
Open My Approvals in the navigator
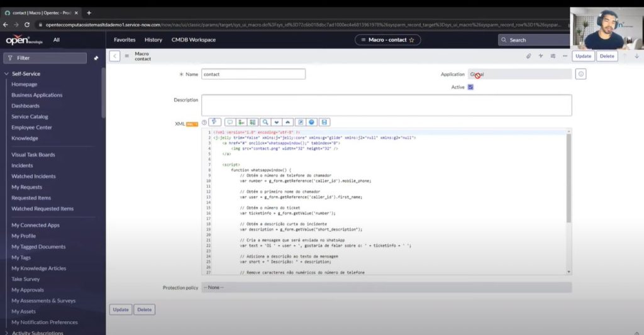[28, 290]
